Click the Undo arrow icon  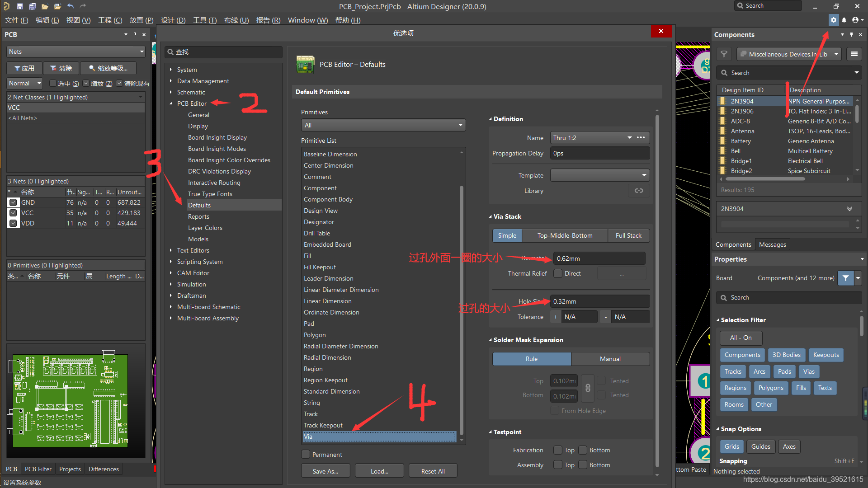(71, 6)
